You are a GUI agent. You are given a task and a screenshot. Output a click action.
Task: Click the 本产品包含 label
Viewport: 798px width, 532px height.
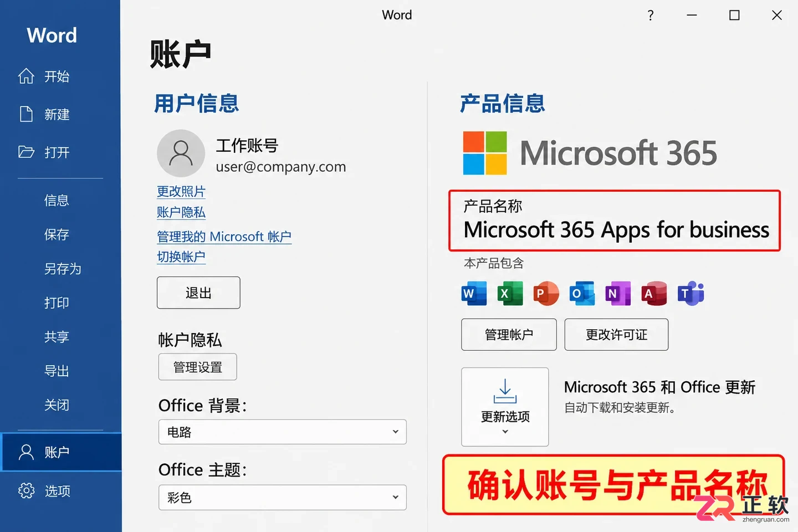(x=494, y=263)
